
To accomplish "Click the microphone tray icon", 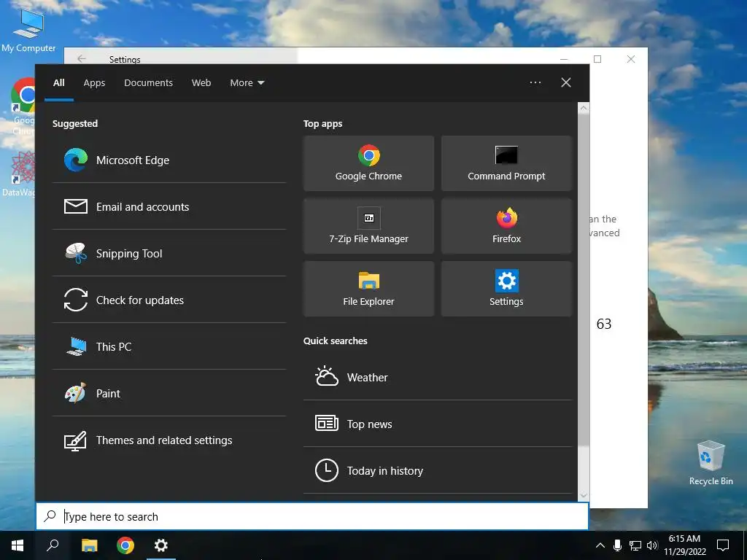I will (x=617, y=545).
